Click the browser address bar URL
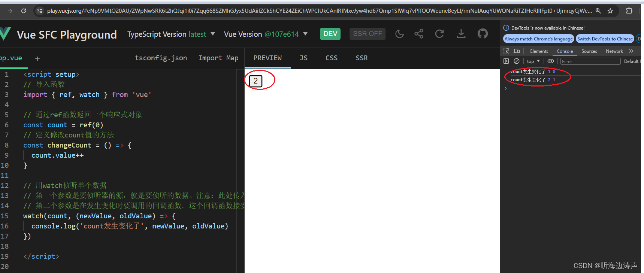This screenshot has height=273, width=644. tap(319, 11)
